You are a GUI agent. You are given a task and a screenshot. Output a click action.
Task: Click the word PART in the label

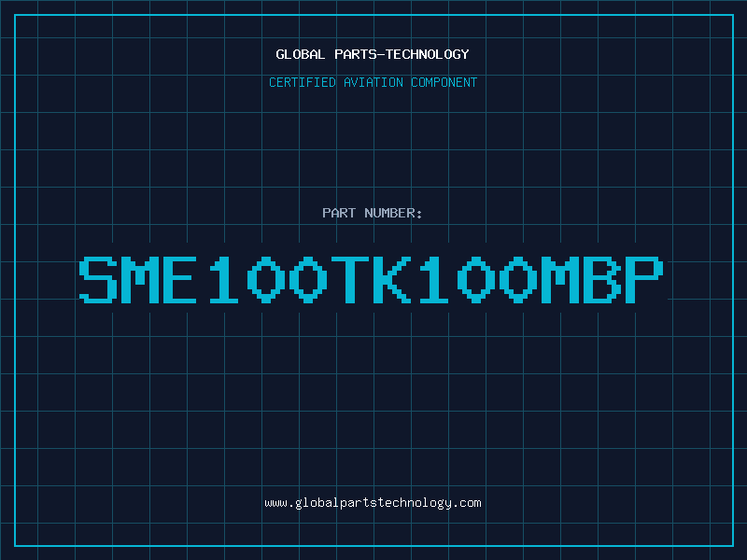click(x=339, y=213)
